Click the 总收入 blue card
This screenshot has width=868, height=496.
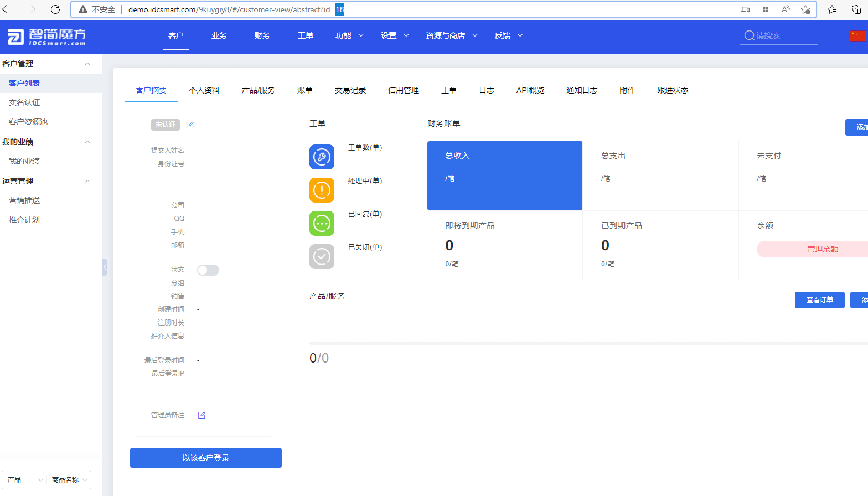(505, 175)
